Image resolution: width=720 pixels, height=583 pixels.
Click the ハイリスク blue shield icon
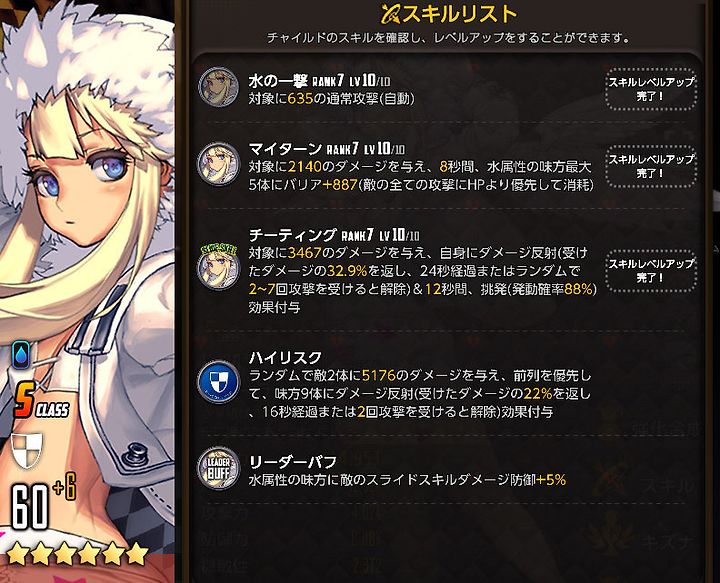[219, 381]
